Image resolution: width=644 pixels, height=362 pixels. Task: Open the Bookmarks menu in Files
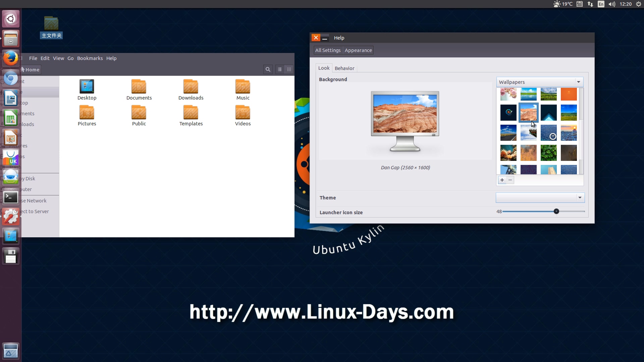[x=90, y=58]
